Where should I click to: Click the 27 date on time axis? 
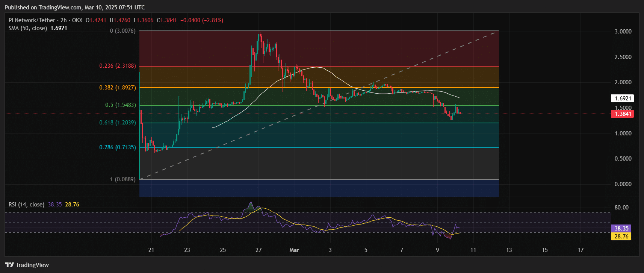(x=259, y=250)
